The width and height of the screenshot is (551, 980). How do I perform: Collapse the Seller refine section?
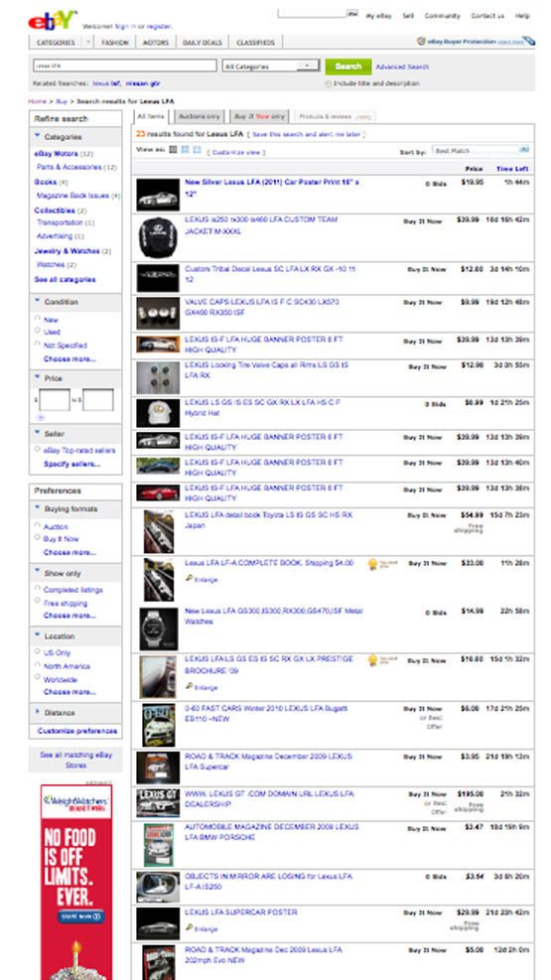coord(38,433)
